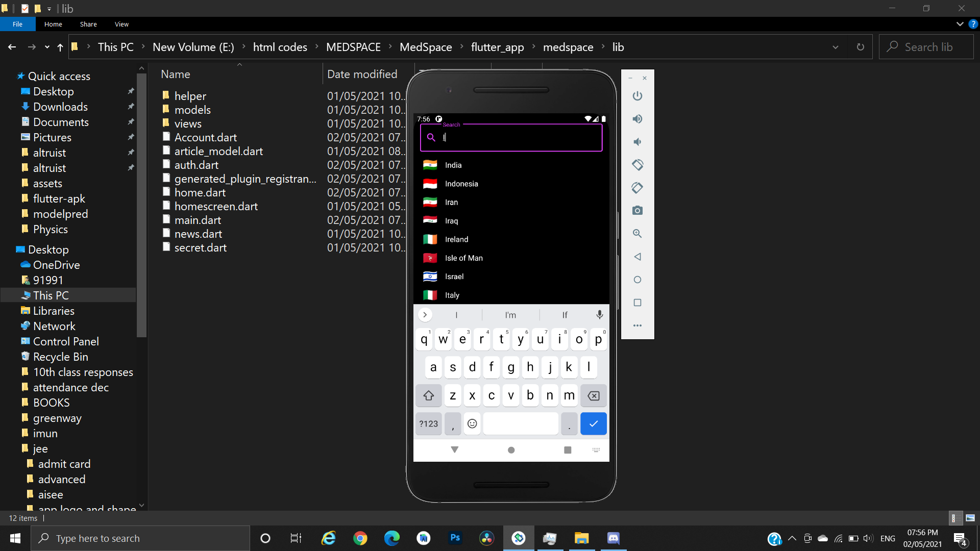Expand keyboard suggestion strip arrow
The height and width of the screenshot is (551, 980).
[x=425, y=315]
